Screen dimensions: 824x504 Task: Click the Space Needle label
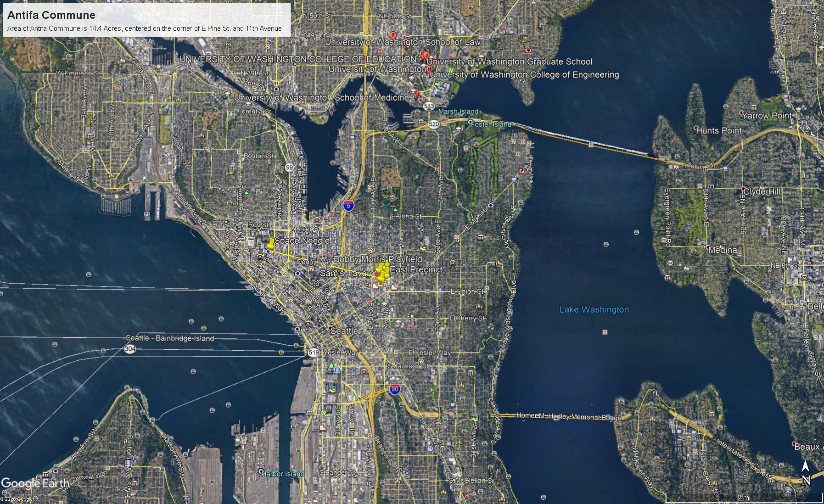click(x=302, y=241)
